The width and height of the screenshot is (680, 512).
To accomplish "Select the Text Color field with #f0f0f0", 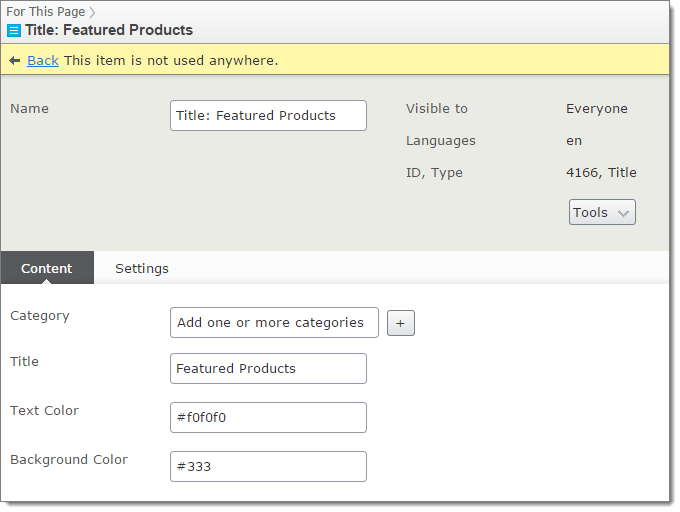I will click(268, 417).
